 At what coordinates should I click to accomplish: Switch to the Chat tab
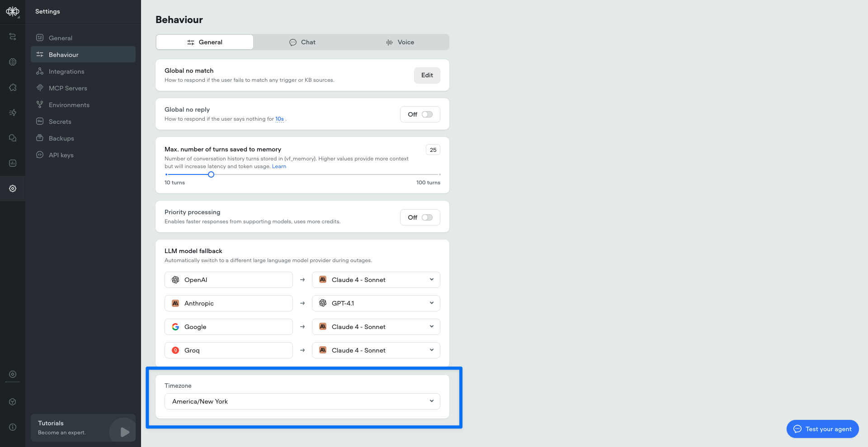point(302,42)
